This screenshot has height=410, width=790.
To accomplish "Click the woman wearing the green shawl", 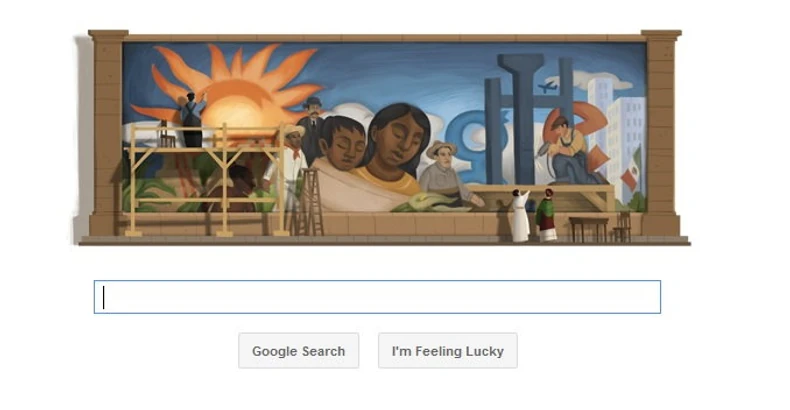I will pos(546,215).
